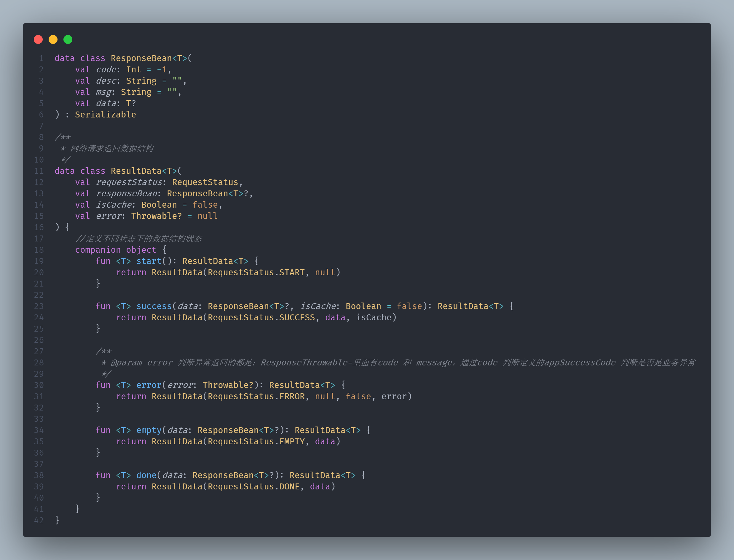Click RequestStatus.SUCCESS on line 24

pos(261,318)
